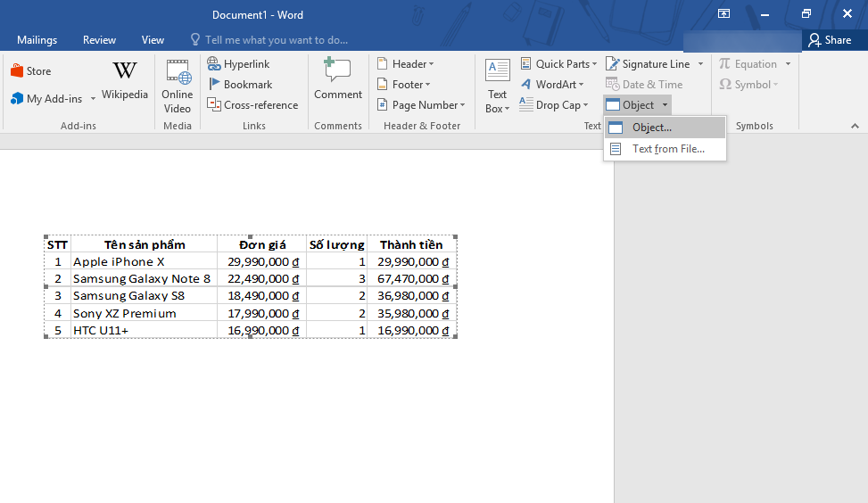Image resolution: width=868 pixels, height=503 pixels.
Task: Click the '22,490,000 ₫' price cell
Action: [x=262, y=279]
